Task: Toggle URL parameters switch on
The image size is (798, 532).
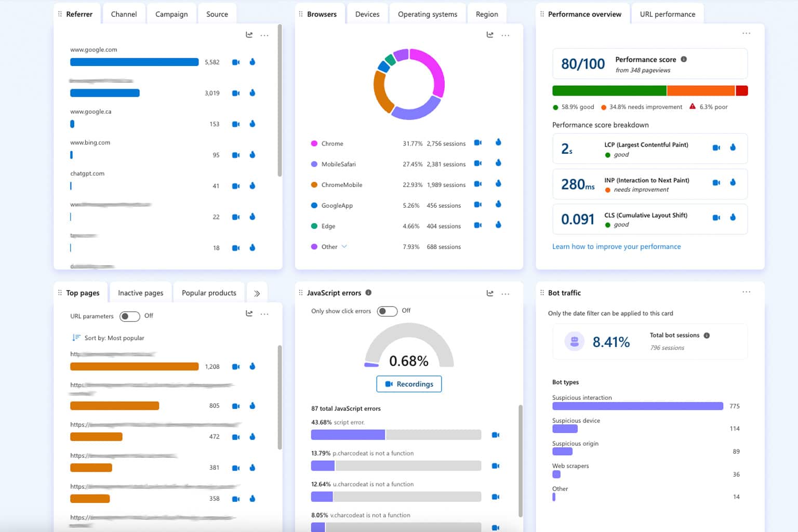Action: click(x=129, y=316)
